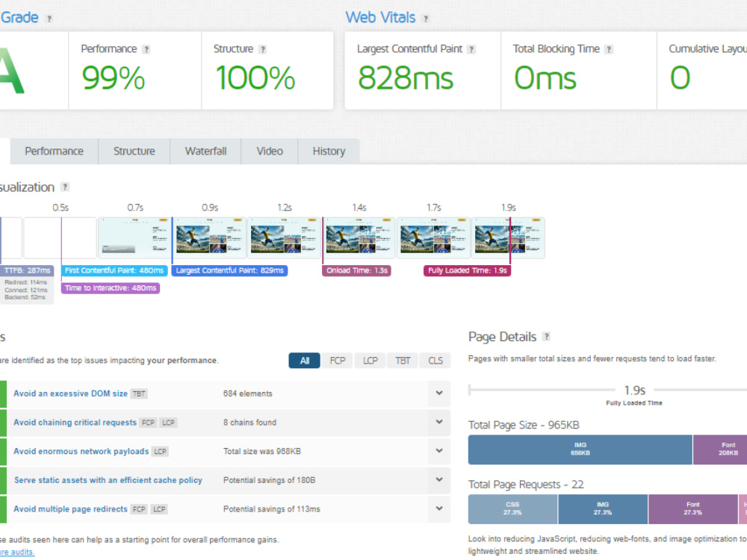Click the CSS 27.3% requests bar
Screen dimensions: 747x560
tap(512, 508)
